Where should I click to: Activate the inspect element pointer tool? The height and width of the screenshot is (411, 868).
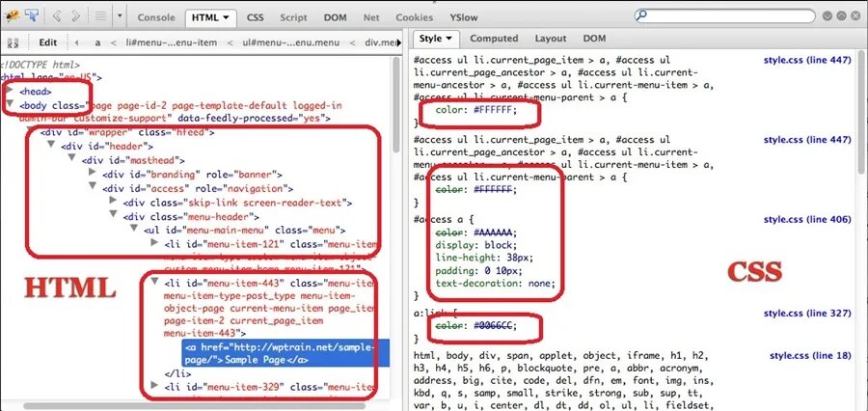[32, 15]
